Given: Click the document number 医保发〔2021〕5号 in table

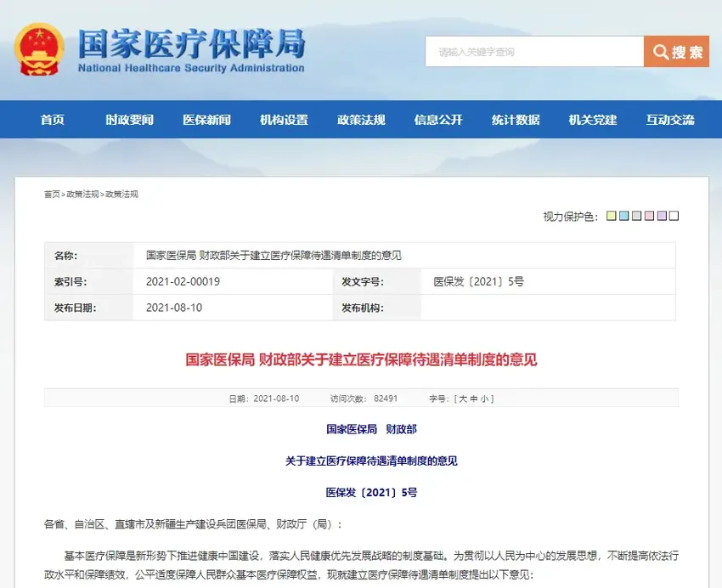Looking at the screenshot, I should tap(479, 282).
